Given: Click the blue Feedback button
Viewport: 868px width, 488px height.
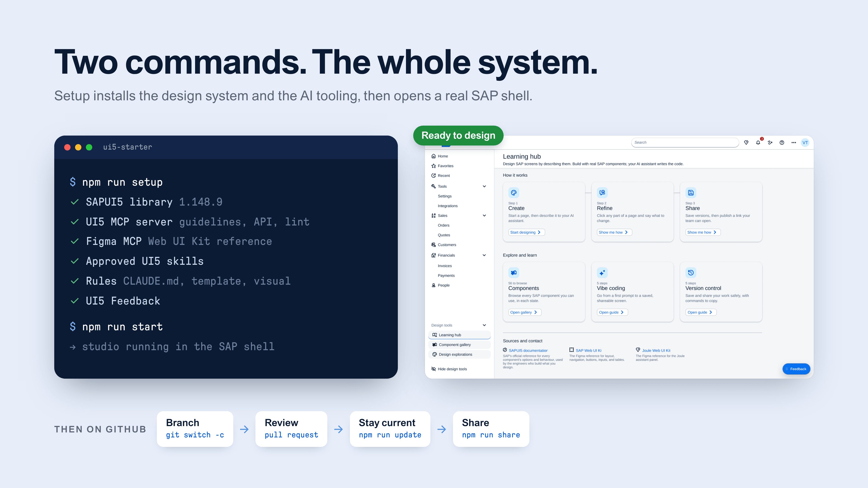Looking at the screenshot, I should coord(796,369).
